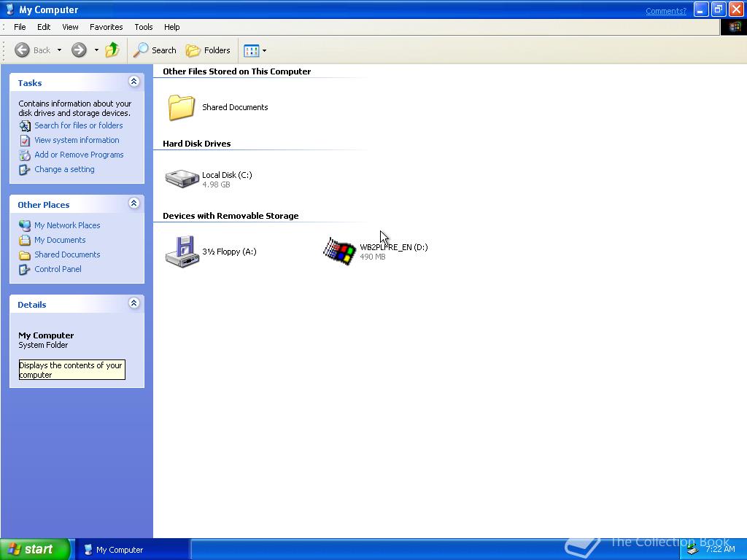Viewport: 747px width, 560px height.
Task: Click the My Computer title bar icon
Action: pos(9,9)
